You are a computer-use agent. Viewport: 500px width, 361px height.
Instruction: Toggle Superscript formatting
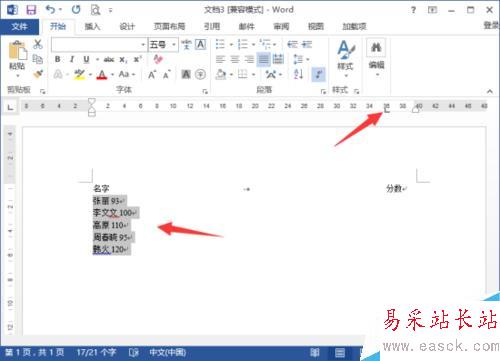(x=137, y=59)
